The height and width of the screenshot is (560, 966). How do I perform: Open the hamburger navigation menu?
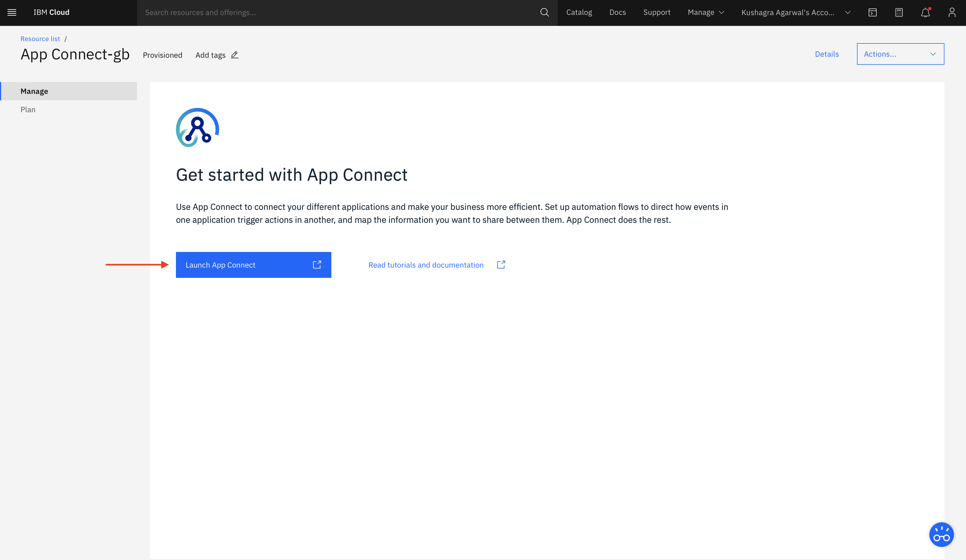coord(12,12)
